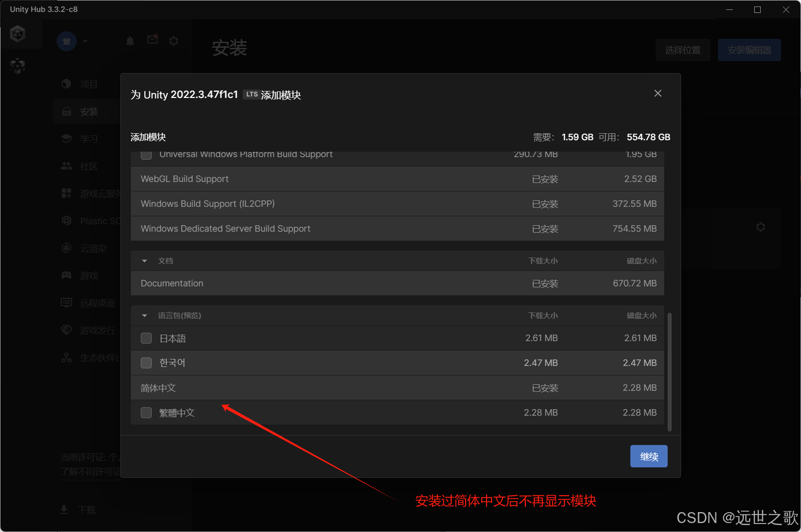This screenshot has height=532, width=801.
Task: Click the 游戏 gamepad icon
Action: point(66,275)
